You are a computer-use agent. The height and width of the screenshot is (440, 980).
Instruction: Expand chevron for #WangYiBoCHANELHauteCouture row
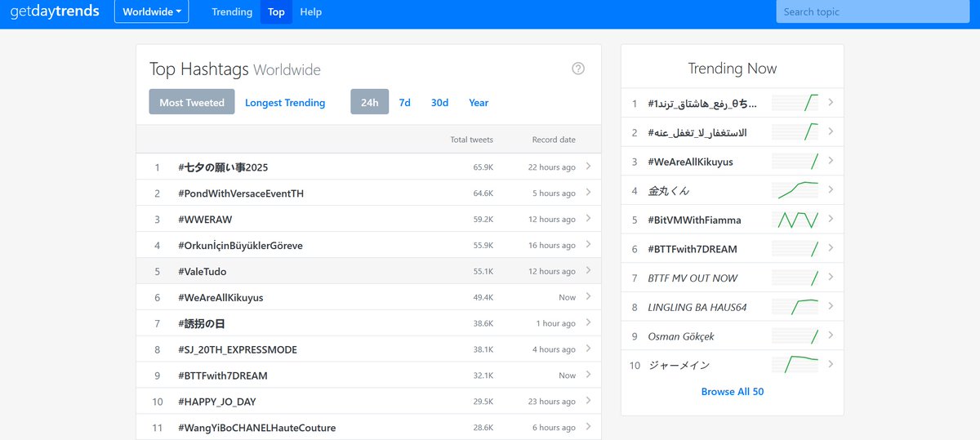click(589, 427)
